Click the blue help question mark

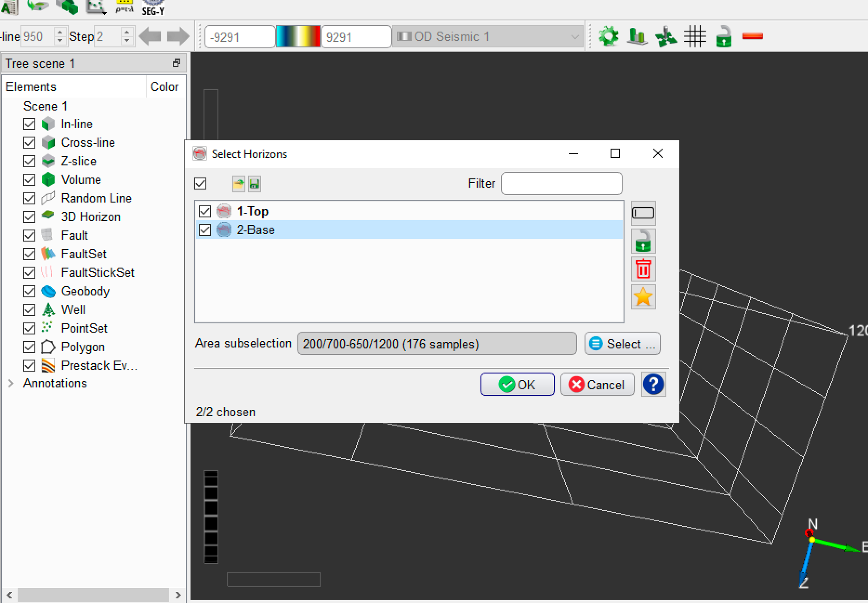tap(653, 384)
